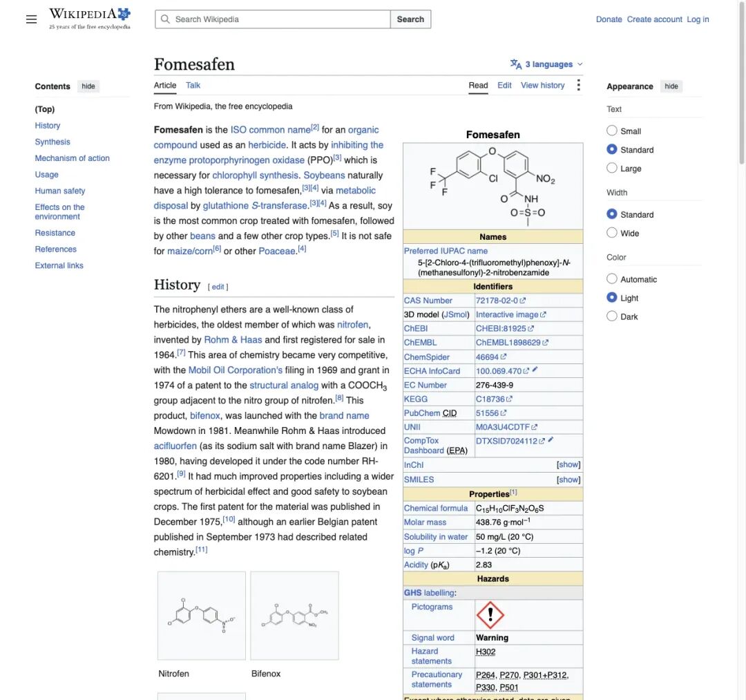
Task: Select Standard text size
Action: click(x=612, y=149)
